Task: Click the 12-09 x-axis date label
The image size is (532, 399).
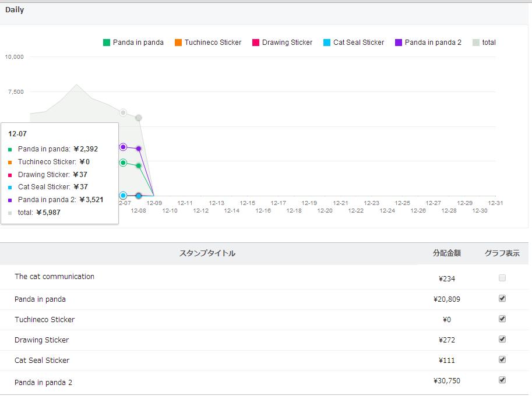Action: point(154,203)
